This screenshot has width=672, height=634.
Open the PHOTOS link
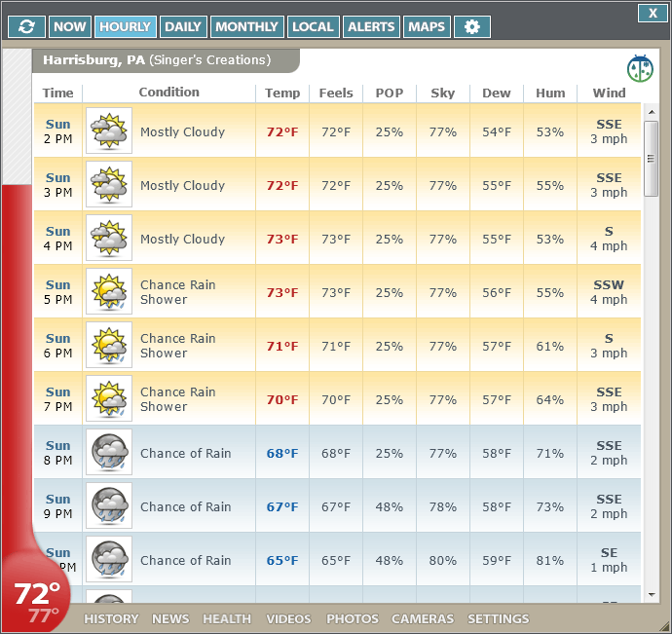[353, 619]
